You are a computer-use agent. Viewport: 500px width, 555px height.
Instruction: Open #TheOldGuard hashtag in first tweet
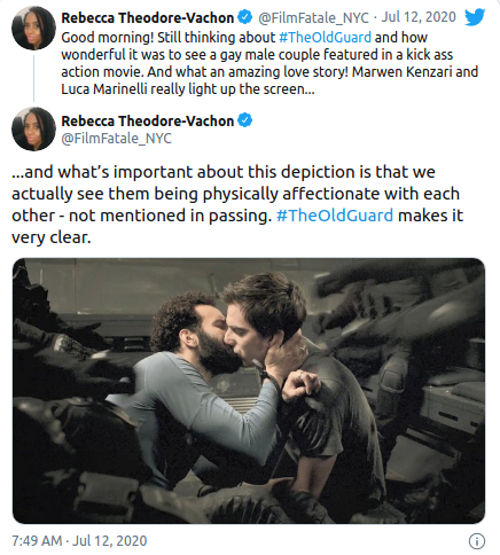coord(325,37)
